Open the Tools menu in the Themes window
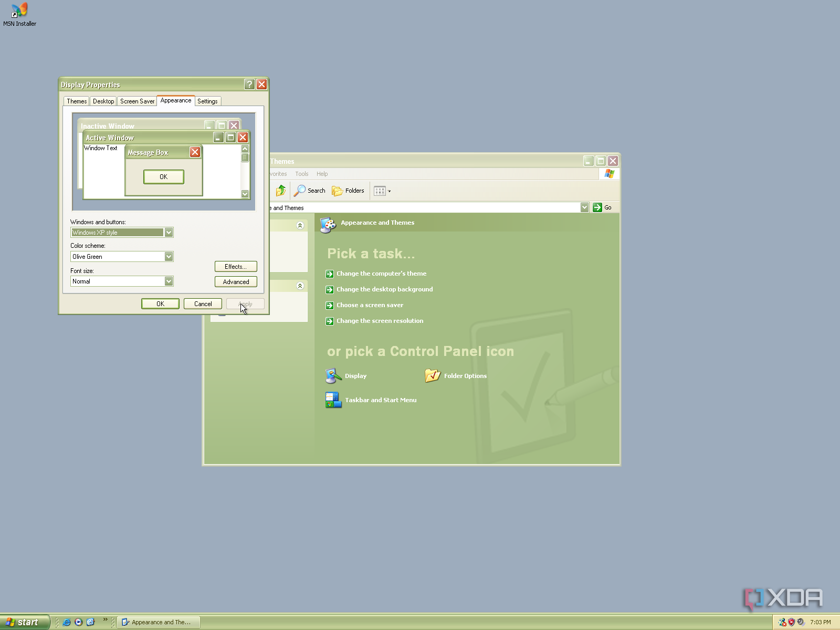 tap(301, 174)
